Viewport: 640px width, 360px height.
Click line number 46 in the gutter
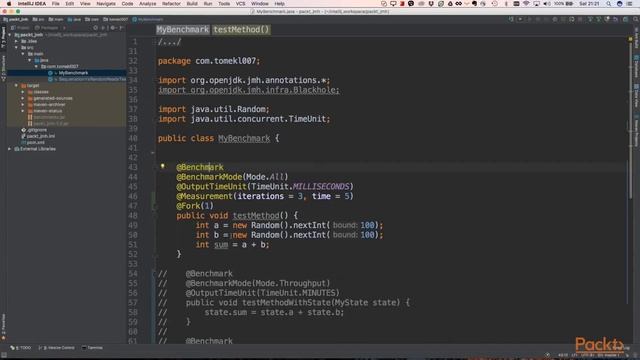pos(133,196)
